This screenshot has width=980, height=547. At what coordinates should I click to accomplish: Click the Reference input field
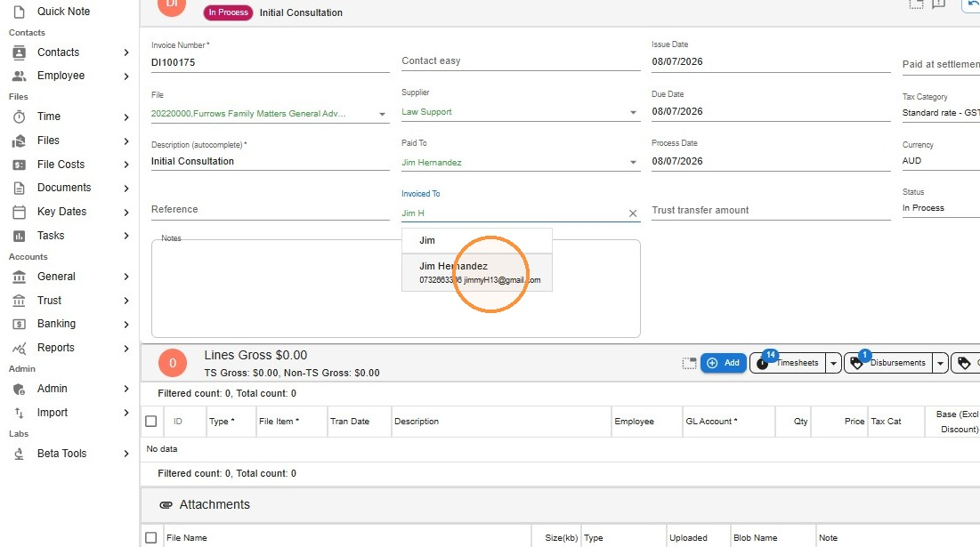270,210
